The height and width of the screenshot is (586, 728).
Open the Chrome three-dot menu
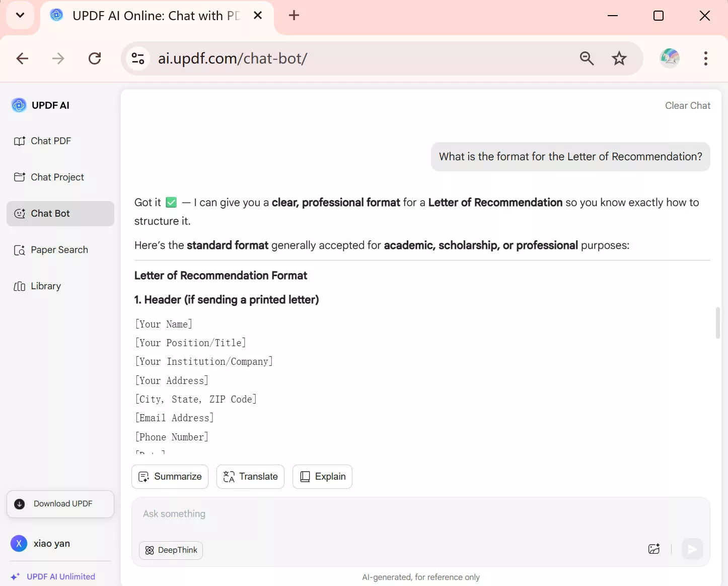click(706, 58)
